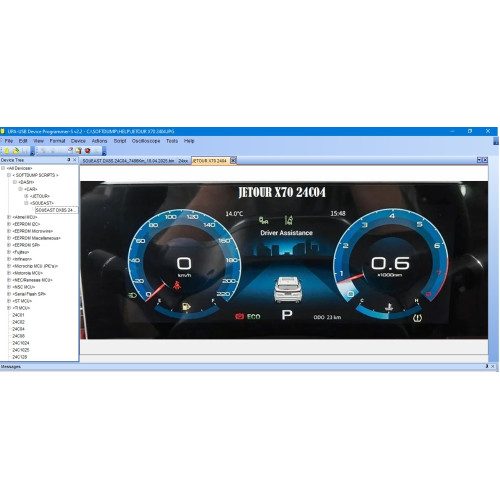The image size is (500, 500).
Task: Expand the Infineon node
Action: 9,259
